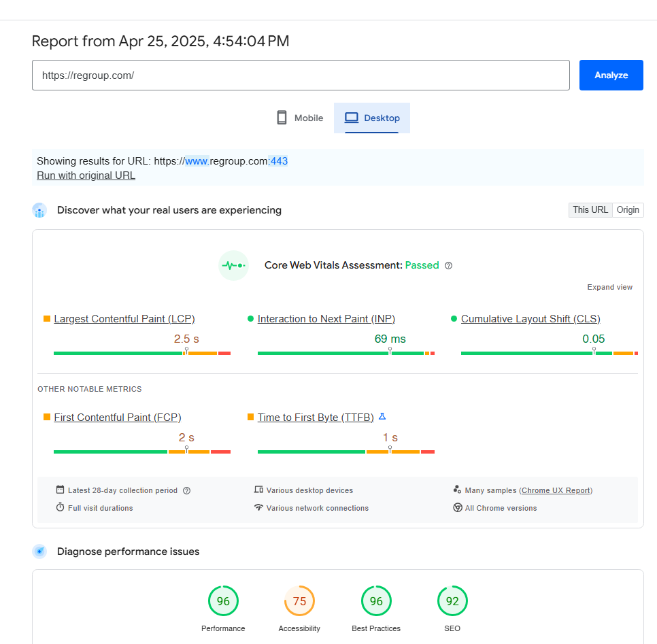Click the 2 s FCP value
The width and height of the screenshot is (657, 644).
click(x=186, y=437)
